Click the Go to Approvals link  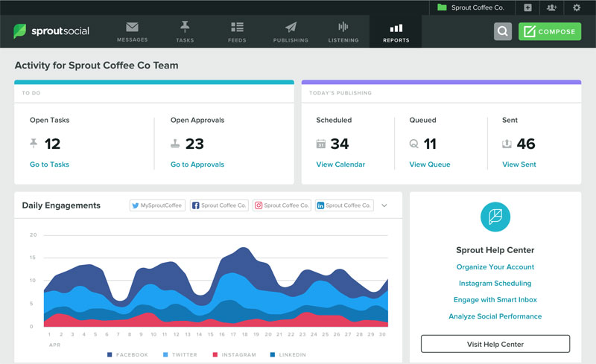(197, 165)
